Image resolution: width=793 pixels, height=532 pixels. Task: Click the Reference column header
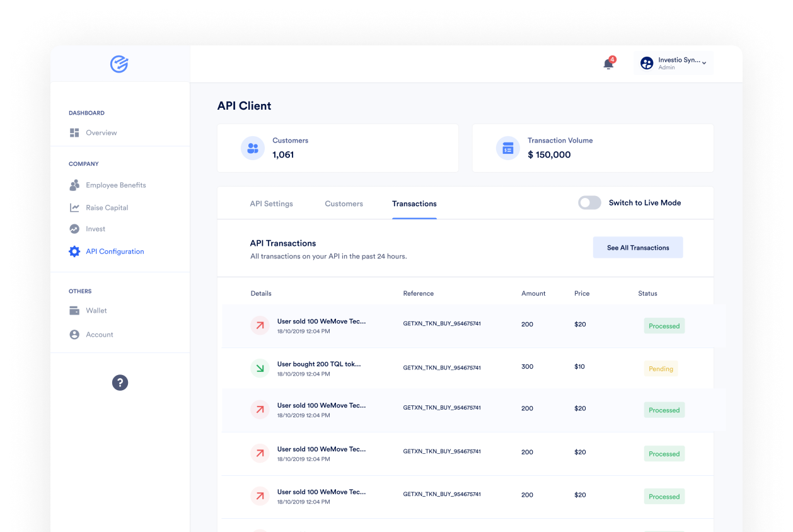tap(419, 293)
